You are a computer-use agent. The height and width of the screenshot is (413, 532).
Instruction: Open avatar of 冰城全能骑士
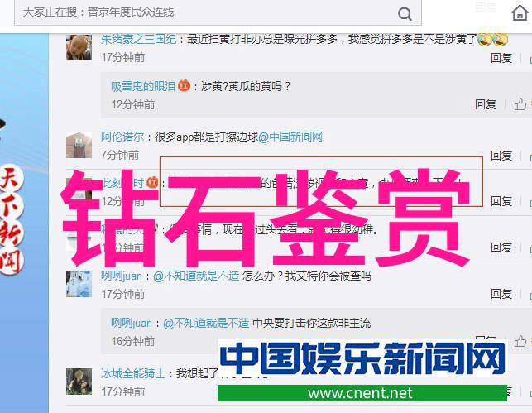tap(79, 382)
